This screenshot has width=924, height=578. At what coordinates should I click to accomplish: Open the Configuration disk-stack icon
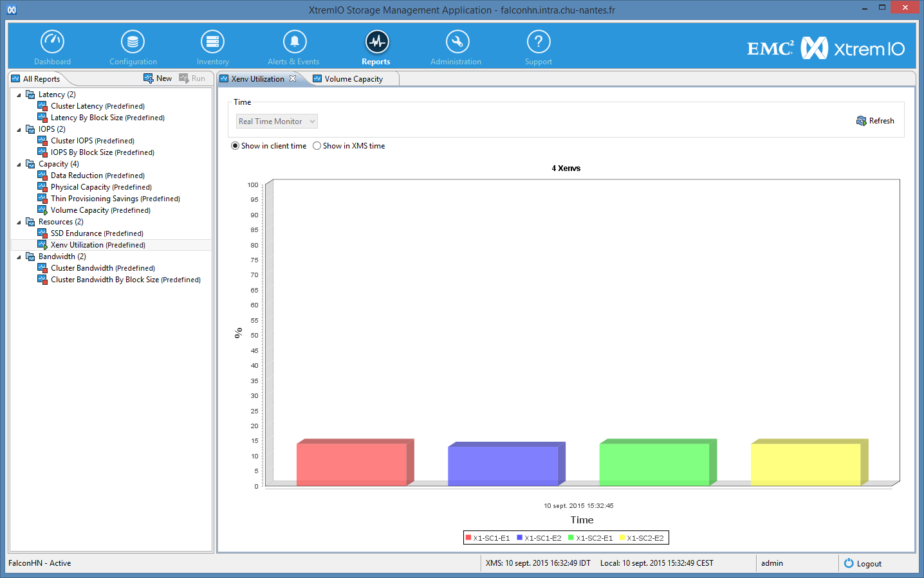(x=133, y=42)
